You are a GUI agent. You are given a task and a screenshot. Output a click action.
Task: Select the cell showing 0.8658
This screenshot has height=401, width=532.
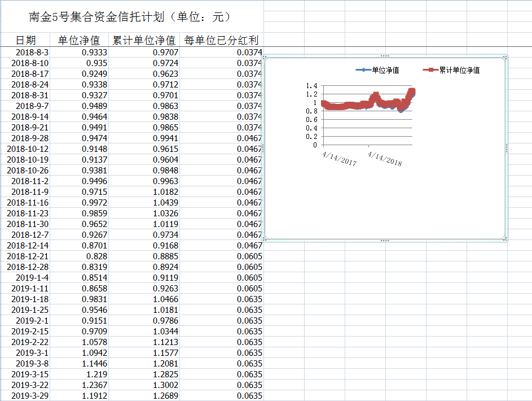click(x=79, y=288)
